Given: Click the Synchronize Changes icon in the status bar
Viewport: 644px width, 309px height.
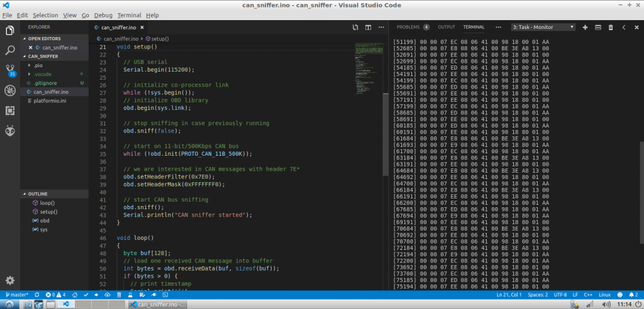Looking at the screenshot, I should [x=37, y=295].
